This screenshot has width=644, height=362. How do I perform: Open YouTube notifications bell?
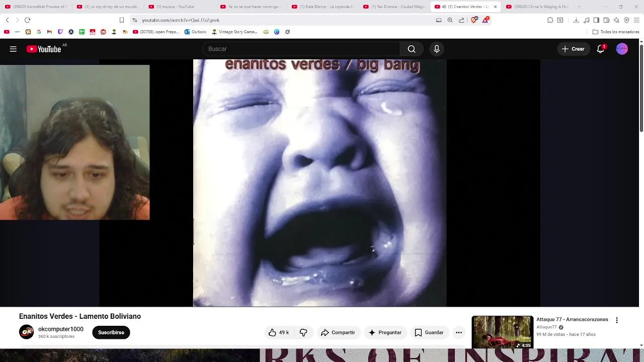(x=600, y=49)
